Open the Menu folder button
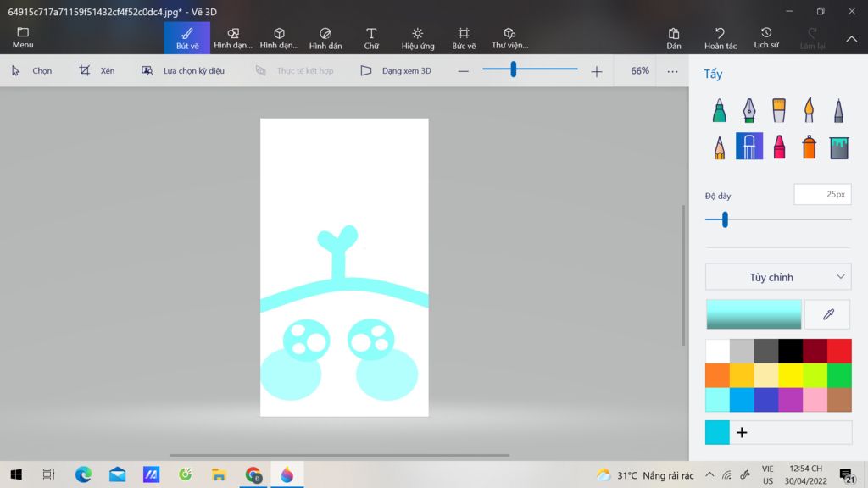This screenshot has height=488, width=868. [23, 37]
